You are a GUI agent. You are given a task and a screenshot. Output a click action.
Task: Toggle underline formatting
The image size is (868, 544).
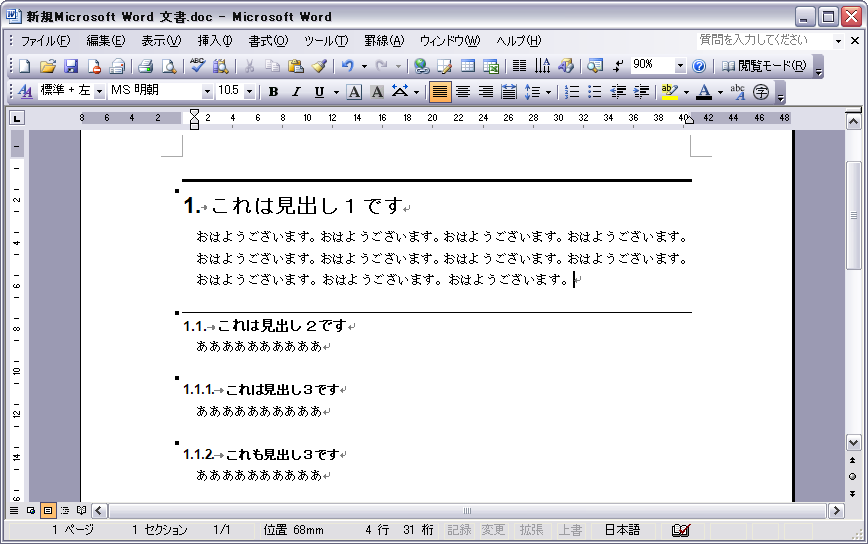pos(319,92)
